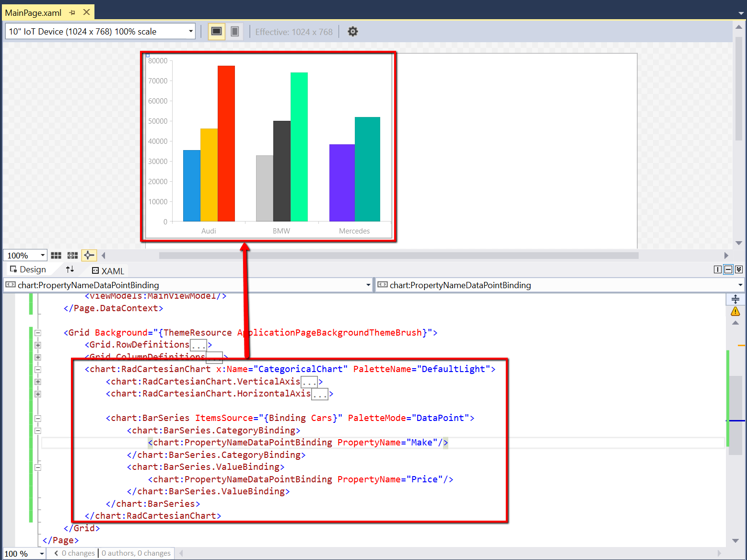Click the designer horizontal scrollbar
The image size is (747, 560).
click(398, 256)
